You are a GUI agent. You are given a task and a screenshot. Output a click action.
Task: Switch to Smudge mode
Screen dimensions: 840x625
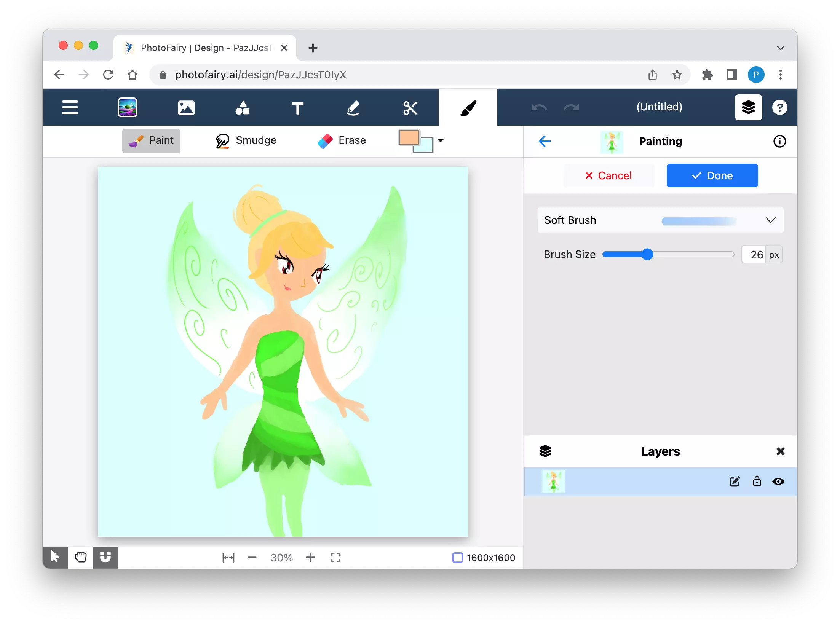(246, 141)
